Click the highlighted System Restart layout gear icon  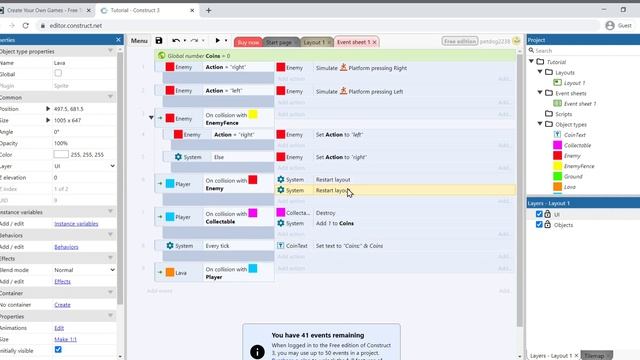click(281, 190)
